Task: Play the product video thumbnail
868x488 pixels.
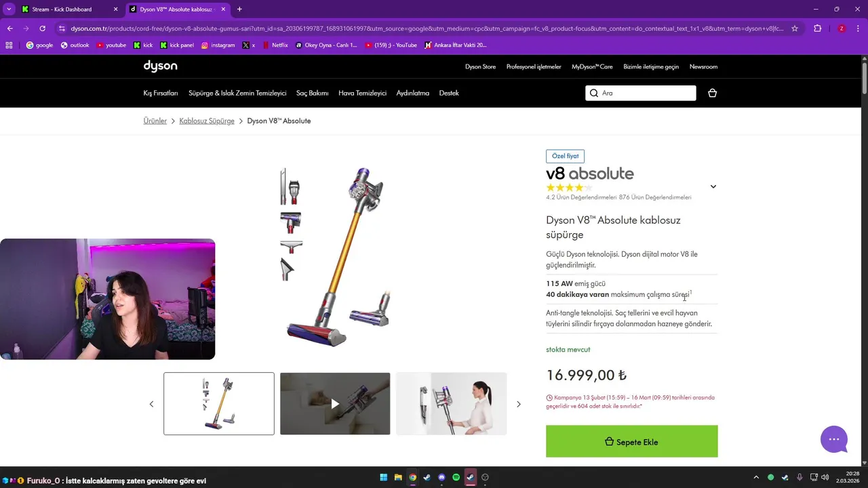Action: click(335, 403)
